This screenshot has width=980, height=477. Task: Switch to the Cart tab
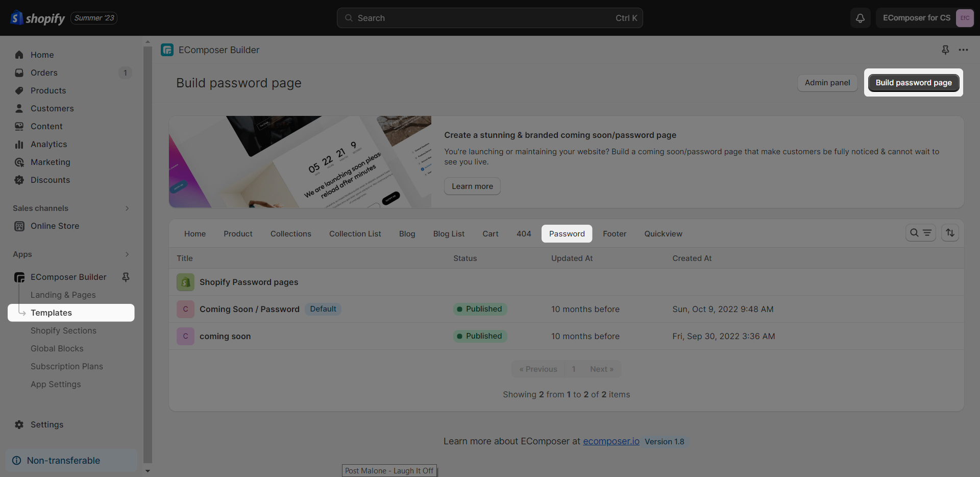(491, 234)
